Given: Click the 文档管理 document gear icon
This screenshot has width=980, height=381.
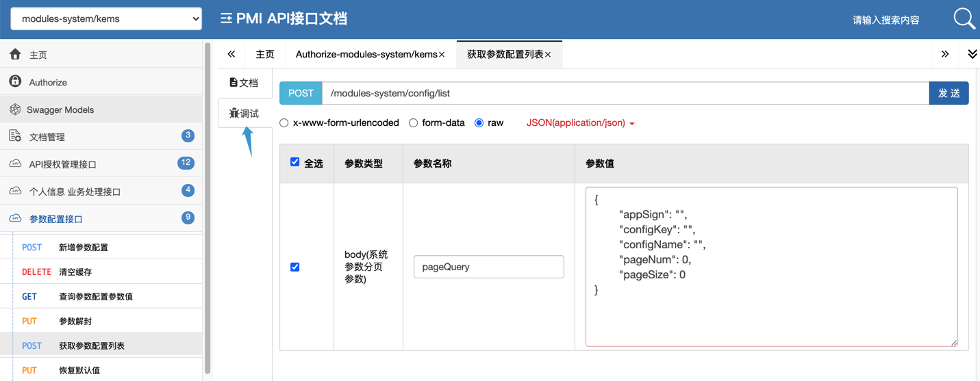Looking at the screenshot, I should pos(15,136).
